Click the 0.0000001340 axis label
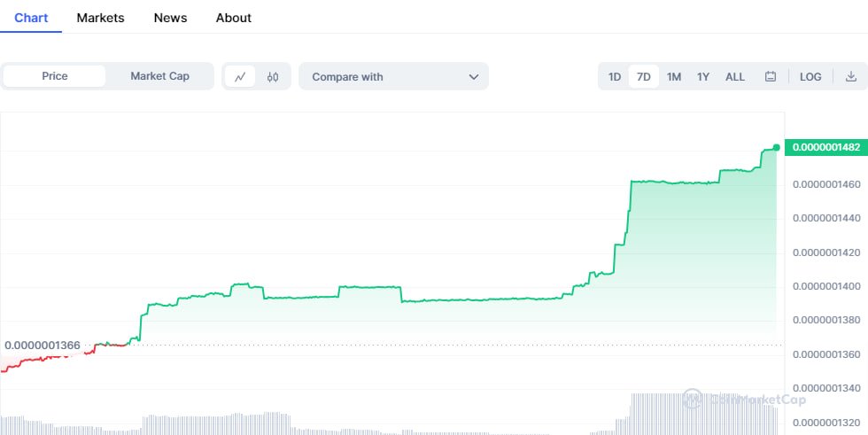 [x=826, y=389]
